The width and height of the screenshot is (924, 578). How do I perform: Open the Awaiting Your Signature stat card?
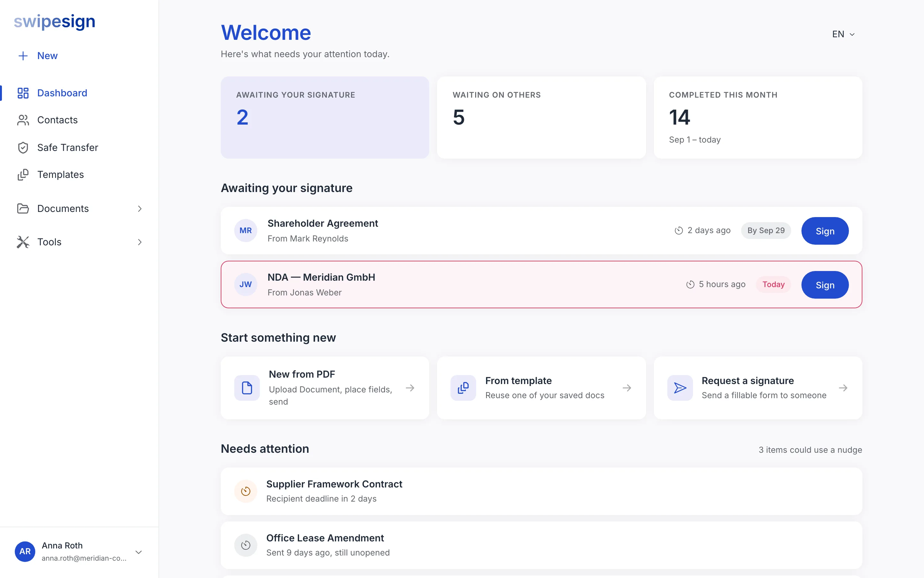325,117
